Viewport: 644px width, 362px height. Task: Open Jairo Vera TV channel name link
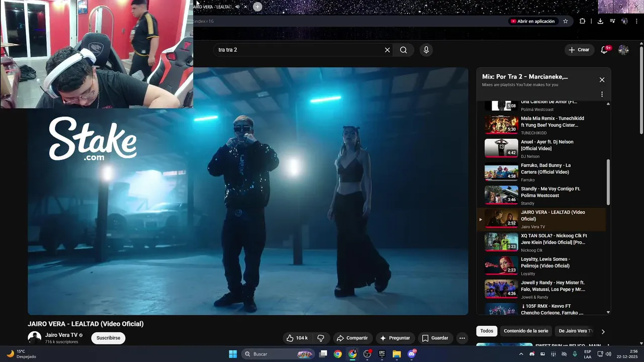coord(61,335)
